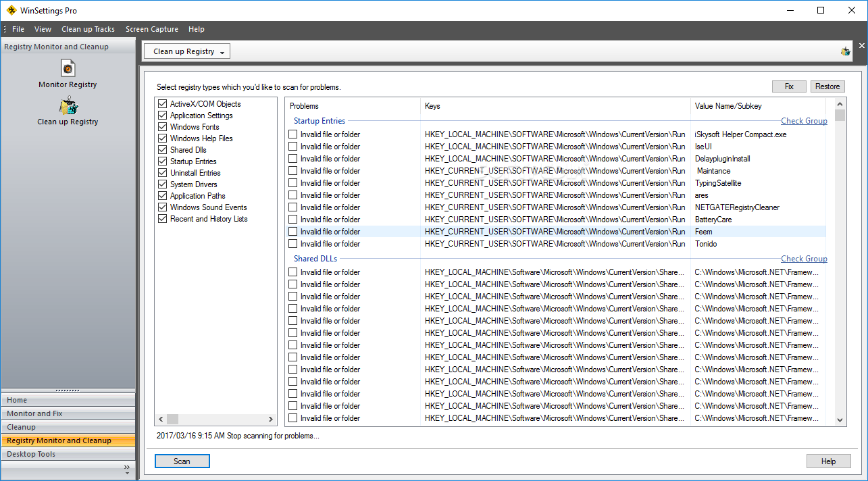Screen dimensions: 868x481
Task: Open the Monitor Registry tool icon
Action: pos(68,68)
